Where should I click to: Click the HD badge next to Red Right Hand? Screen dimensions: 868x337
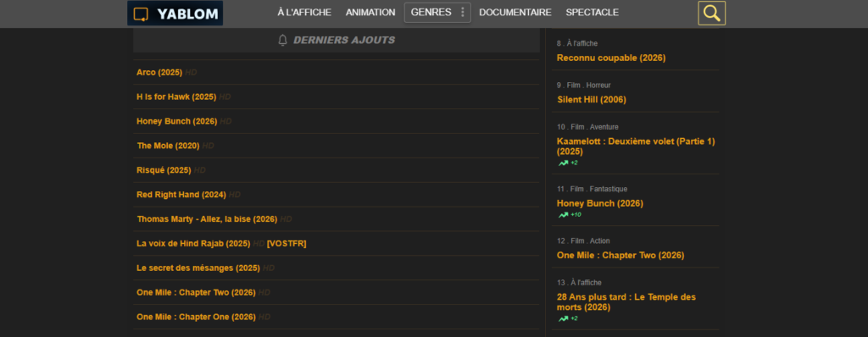(235, 195)
